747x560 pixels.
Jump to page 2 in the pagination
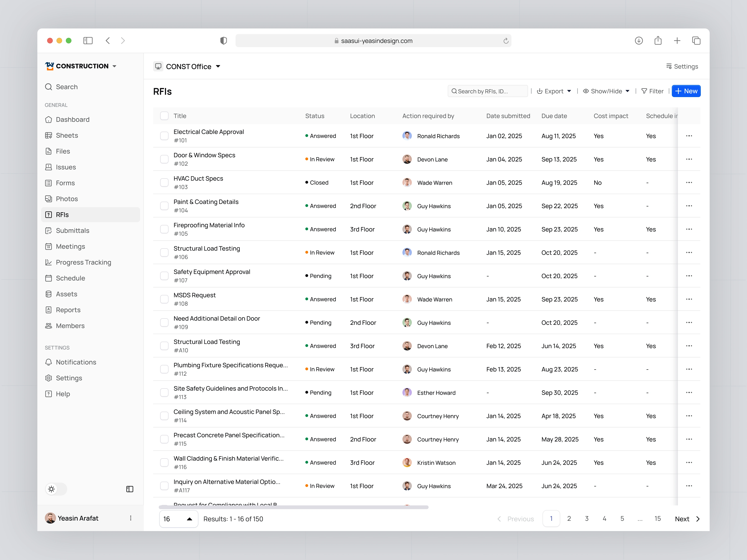click(569, 518)
